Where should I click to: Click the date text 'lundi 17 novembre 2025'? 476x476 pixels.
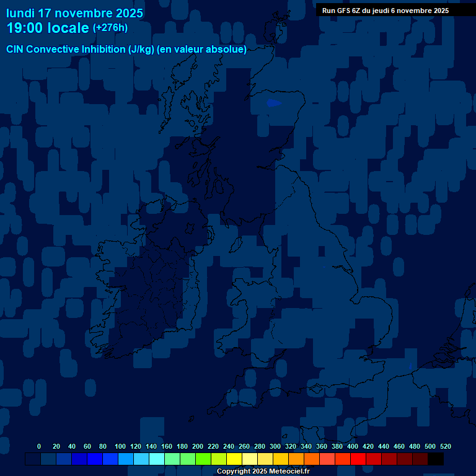click(74, 14)
